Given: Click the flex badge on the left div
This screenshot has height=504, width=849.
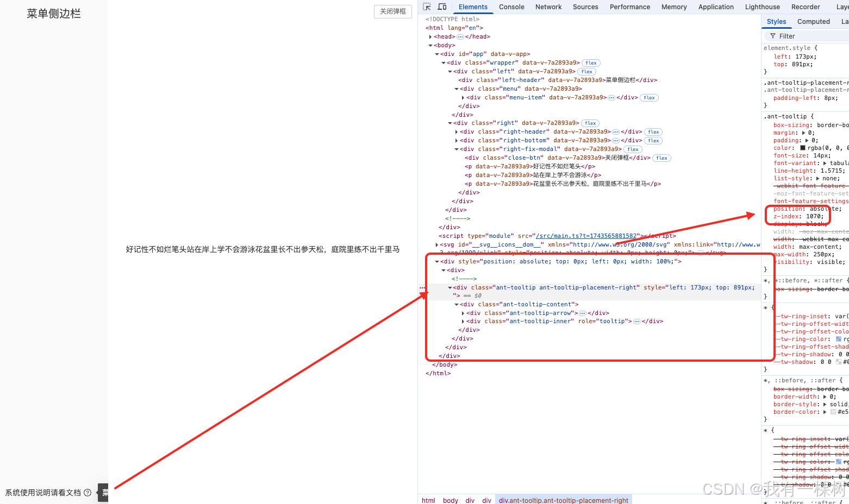Looking at the screenshot, I should (x=587, y=72).
